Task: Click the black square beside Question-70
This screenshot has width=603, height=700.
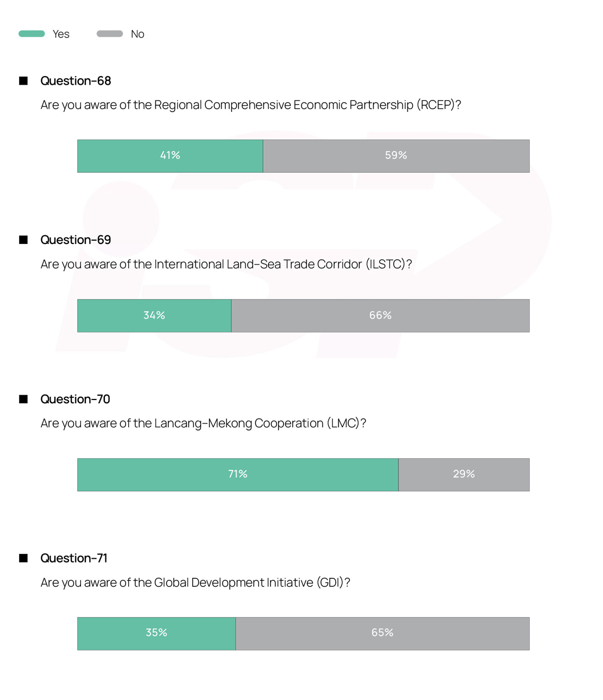Action: point(23,399)
